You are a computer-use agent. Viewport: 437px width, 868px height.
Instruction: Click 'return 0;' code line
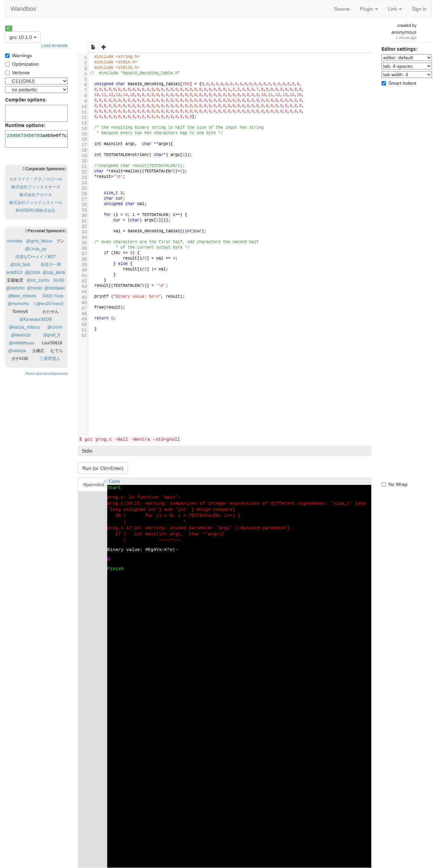pyautogui.click(x=105, y=318)
